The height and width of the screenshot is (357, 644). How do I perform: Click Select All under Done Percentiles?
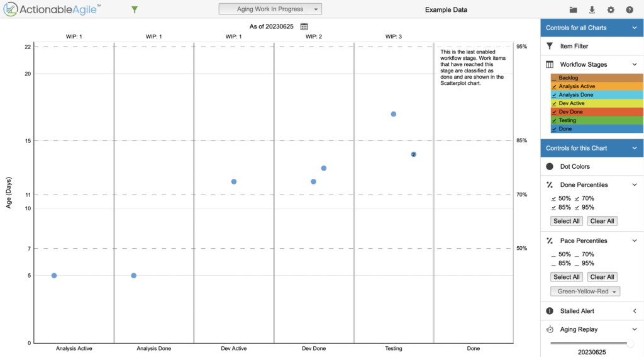(x=566, y=221)
